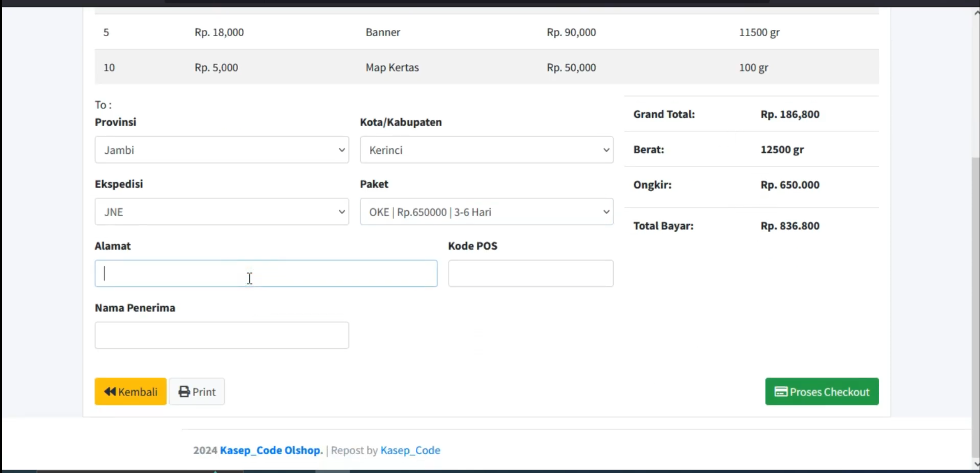Image resolution: width=980 pixels, height=473 pixels.
Task: Focus the Alamat input field
Action: tap(266, 273)
